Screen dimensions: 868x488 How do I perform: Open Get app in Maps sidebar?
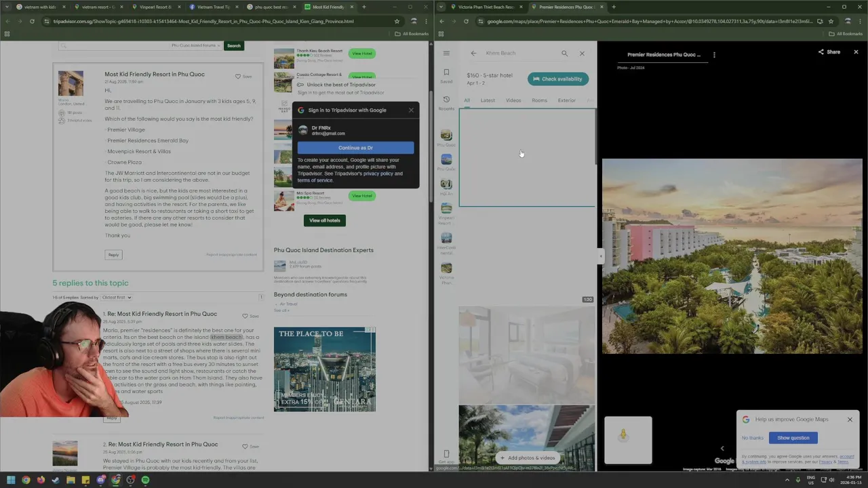446,457
